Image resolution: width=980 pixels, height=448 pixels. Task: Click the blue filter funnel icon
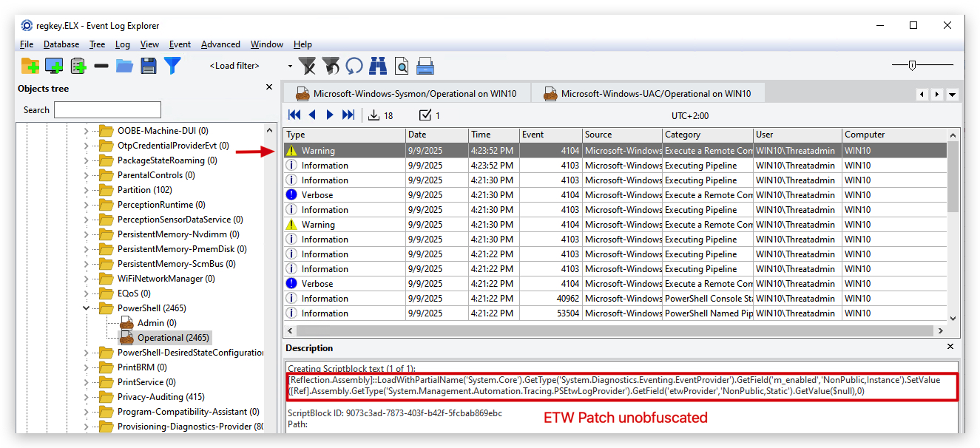click(172, 66)
